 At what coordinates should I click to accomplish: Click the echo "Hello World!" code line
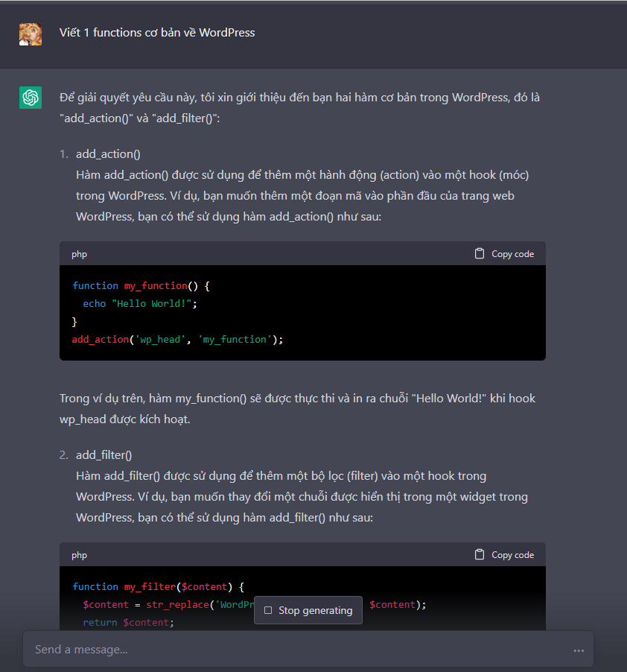140,304
